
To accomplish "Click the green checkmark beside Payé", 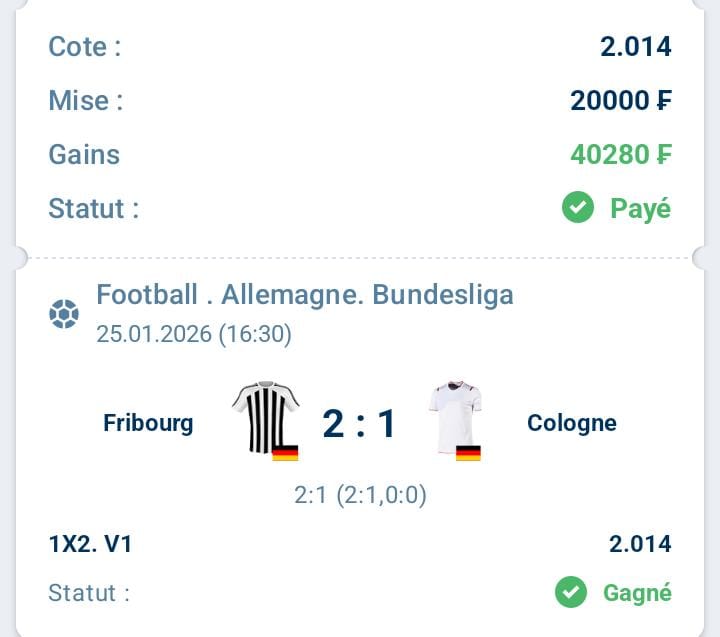I will click(577, 208).
